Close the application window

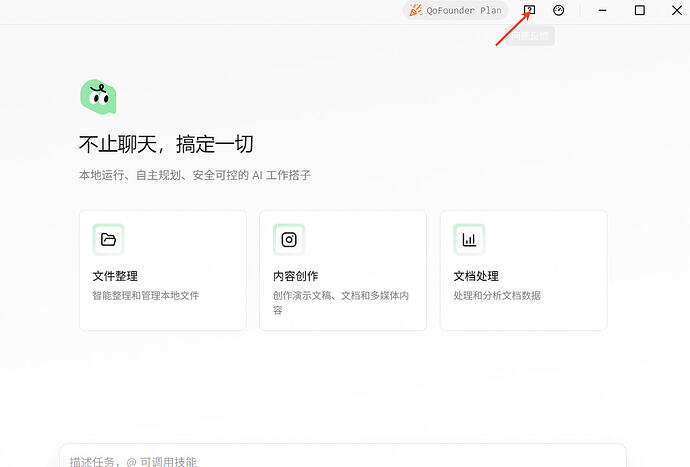(x=677, y=10)
